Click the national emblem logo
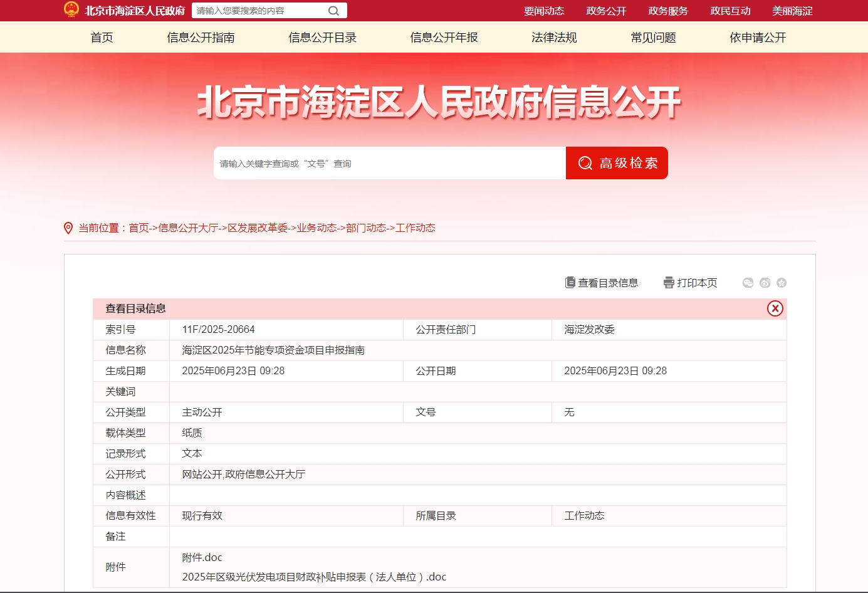The image size is (868, 593). 70,9
